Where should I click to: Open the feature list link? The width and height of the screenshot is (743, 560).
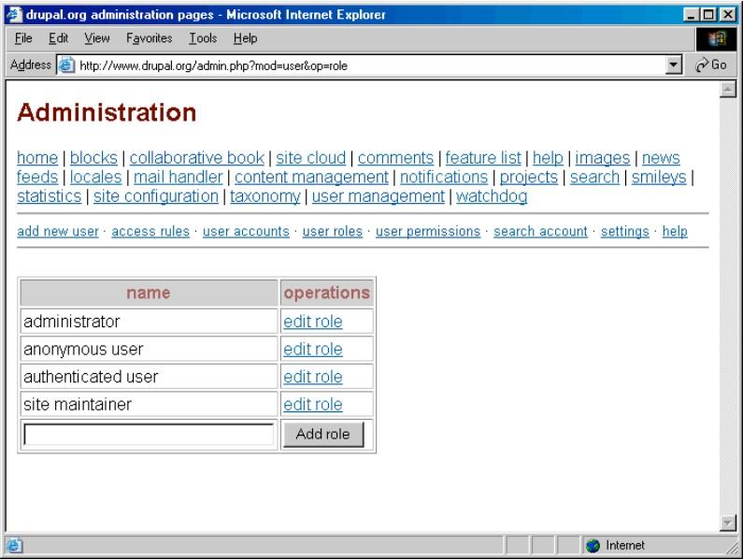(x=483, y=158)
